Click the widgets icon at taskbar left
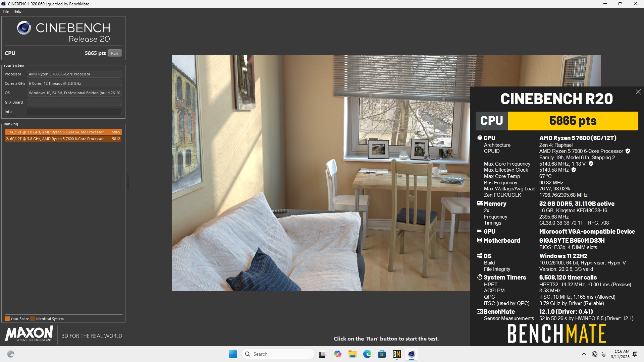The width and height of the screenshot is (644, 362). coord(11,354)
